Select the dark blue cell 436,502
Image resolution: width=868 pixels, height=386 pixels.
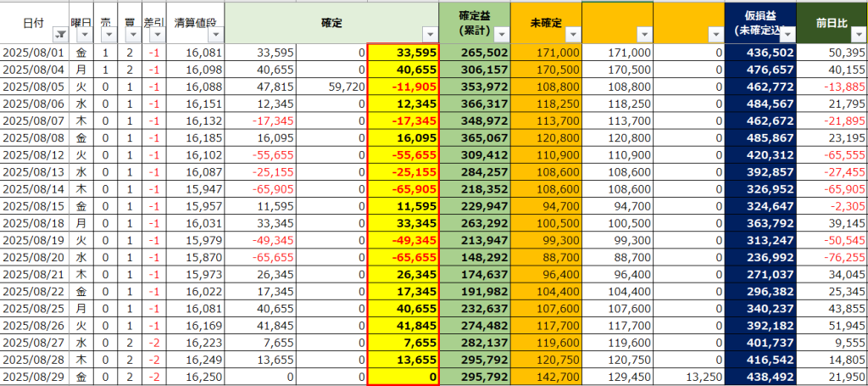pos(760,53)
